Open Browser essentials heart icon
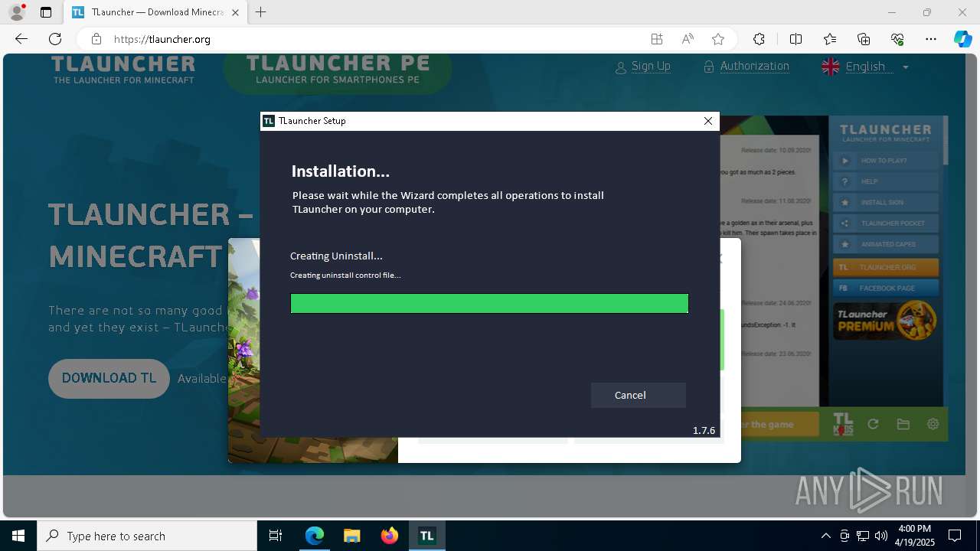980x551 pixels. click(897, 39)
